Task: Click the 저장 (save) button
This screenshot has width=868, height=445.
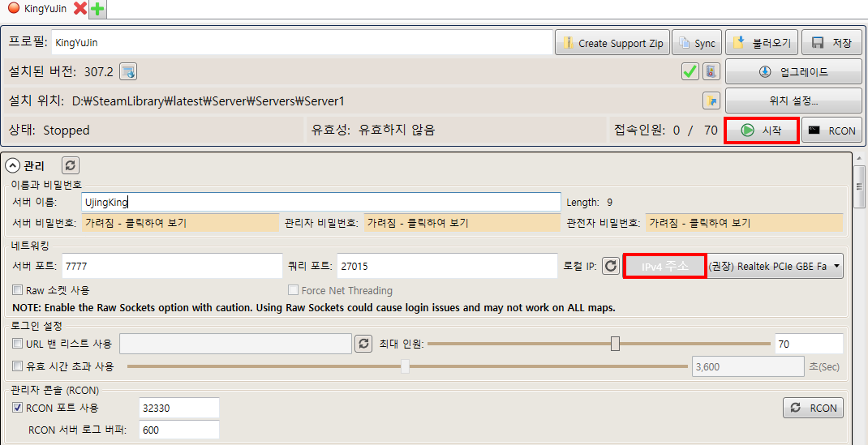Action: pyautogui.click(x=832, y=43)
